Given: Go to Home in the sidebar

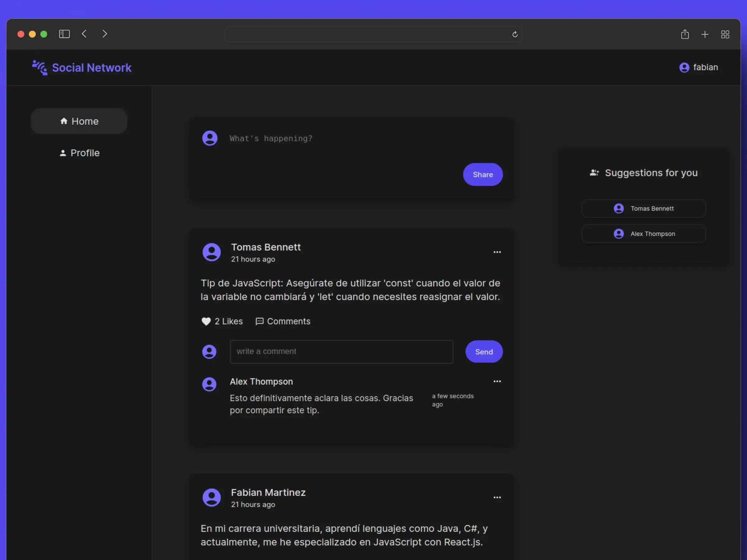Looking at the screenshot, I should coord(79,121).
